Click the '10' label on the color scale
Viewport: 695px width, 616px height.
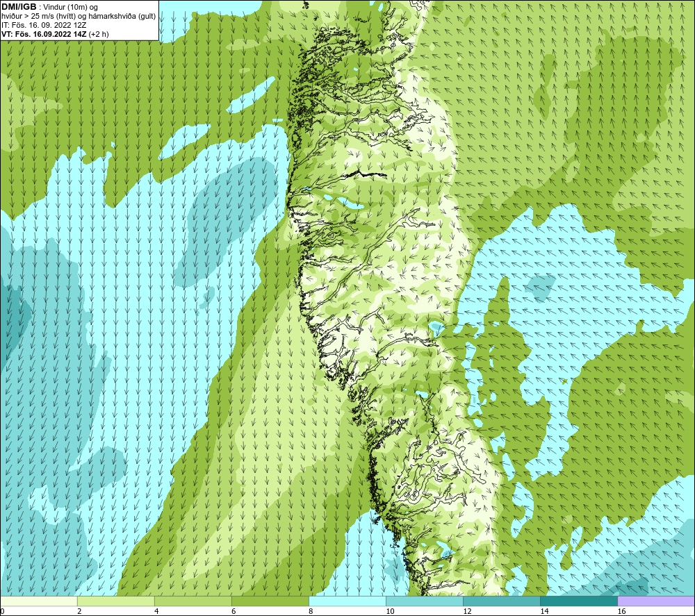point(390,611)
